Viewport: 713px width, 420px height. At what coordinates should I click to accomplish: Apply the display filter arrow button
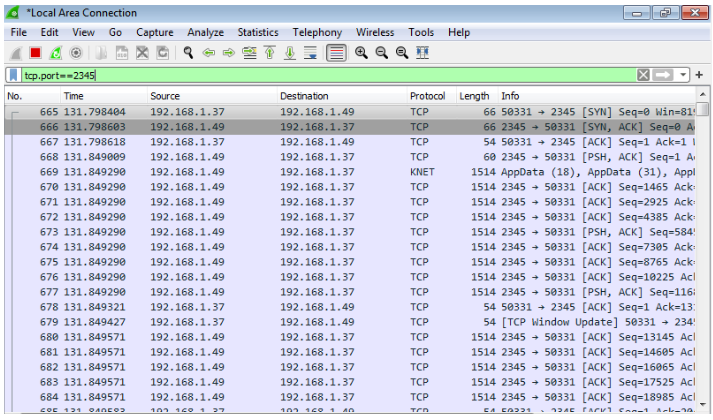coord(663,75)
